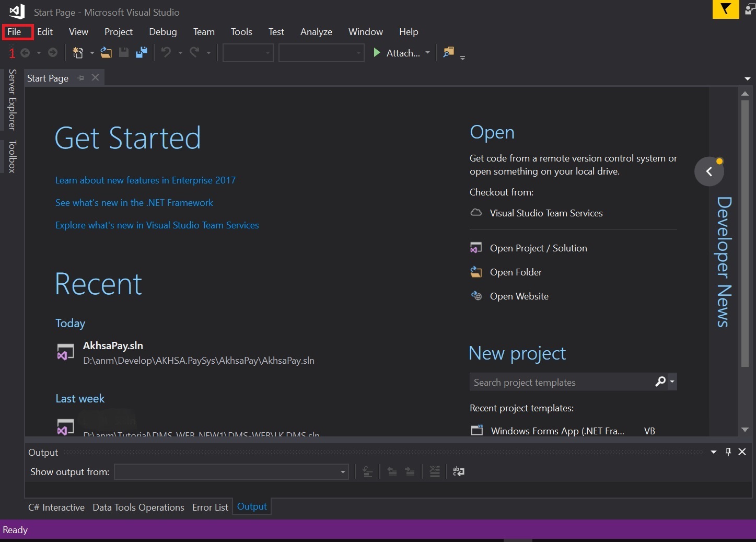The image size is (756, 542).
Task: Switch to the Error List tab
Action: [x=210, y=507]
